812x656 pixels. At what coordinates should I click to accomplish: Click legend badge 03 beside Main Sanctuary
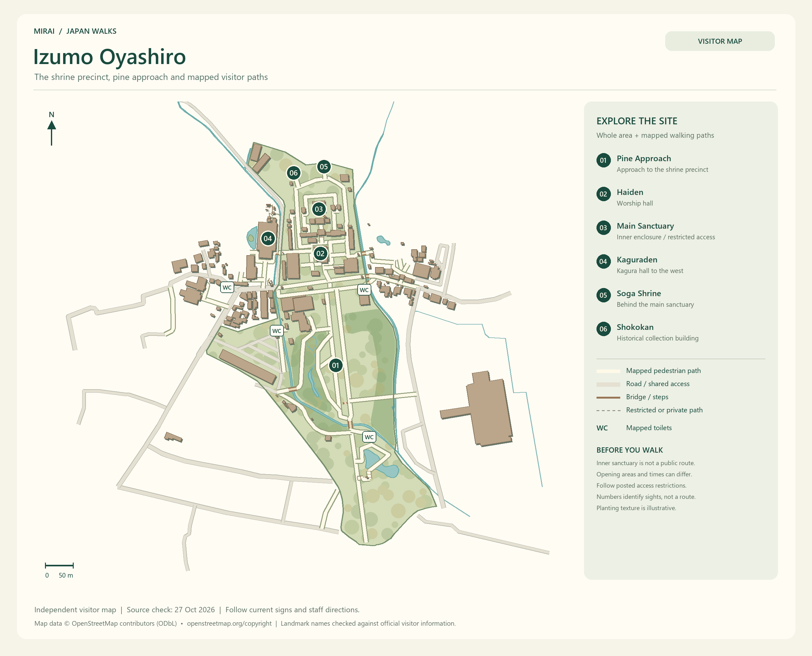[x=603, y=228]
